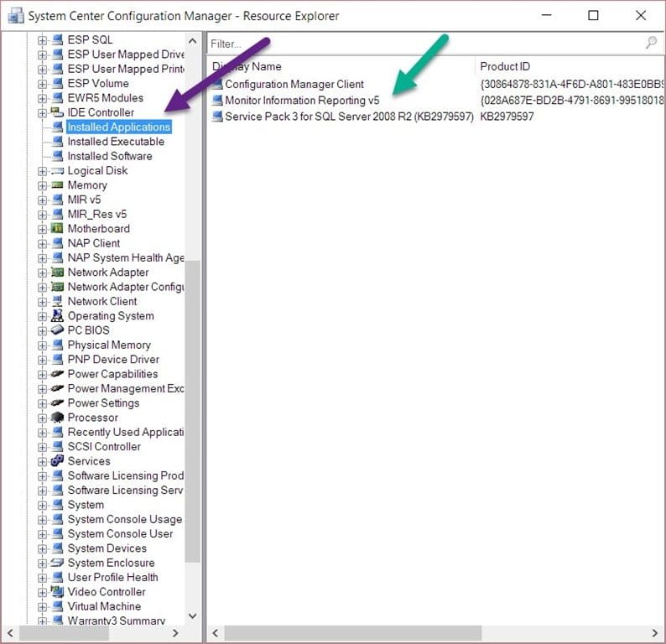Expand the Power Settings node
The width and height of the screenshot is (666, 644).
click(42, 403)
